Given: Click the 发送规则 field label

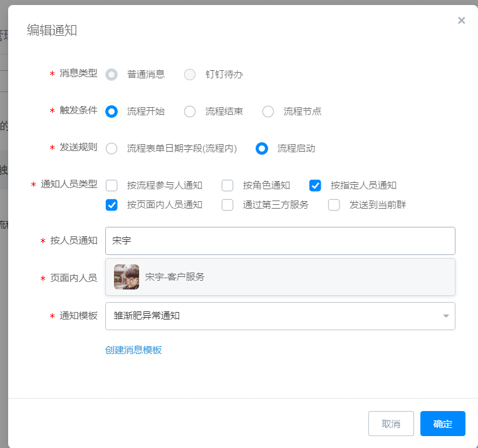Looking at the screenshot, I should pos(78,147).
